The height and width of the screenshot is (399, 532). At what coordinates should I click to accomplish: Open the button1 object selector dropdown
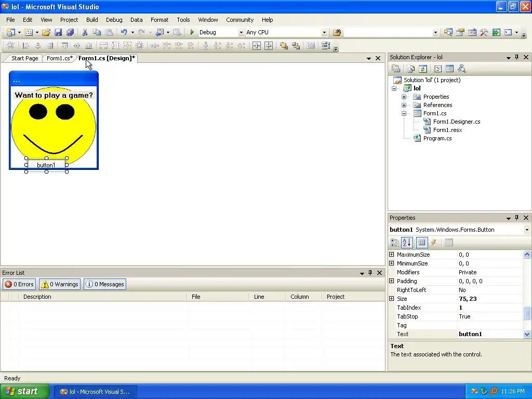tap(527, 230)
